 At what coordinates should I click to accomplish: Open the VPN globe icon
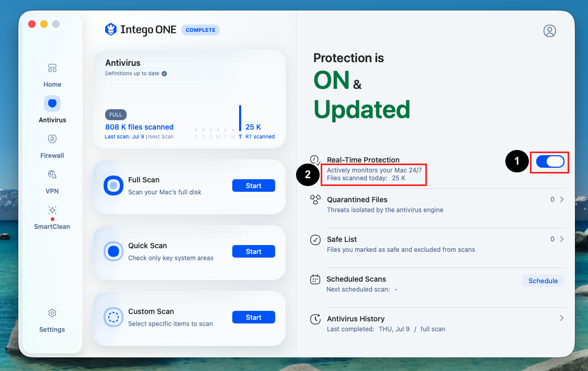pos(52,174)
